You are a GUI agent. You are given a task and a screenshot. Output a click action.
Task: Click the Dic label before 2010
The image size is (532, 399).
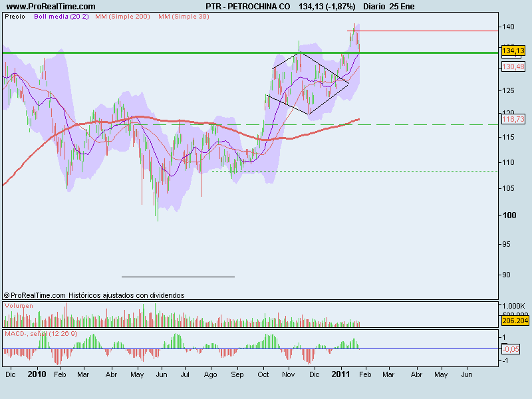pos(11,374)
